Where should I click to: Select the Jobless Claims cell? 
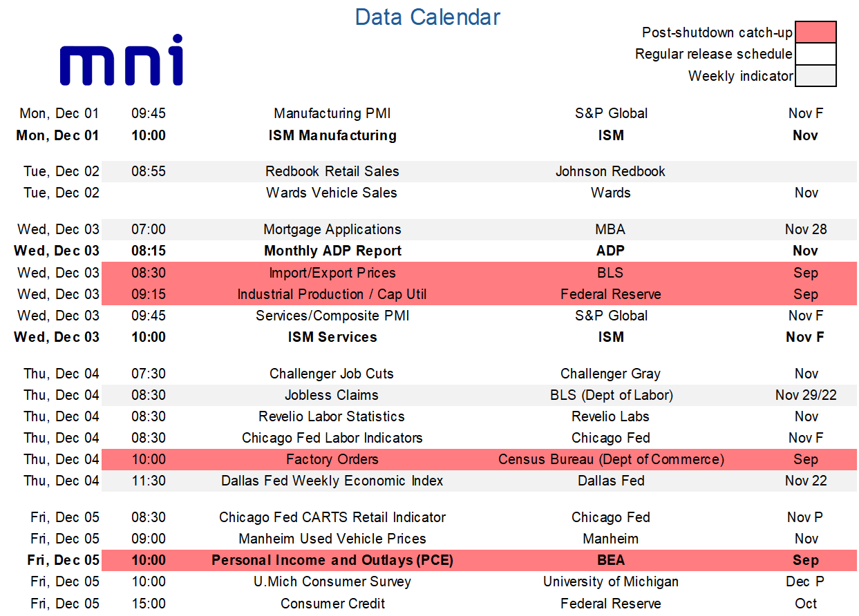(x=332, y=395)
